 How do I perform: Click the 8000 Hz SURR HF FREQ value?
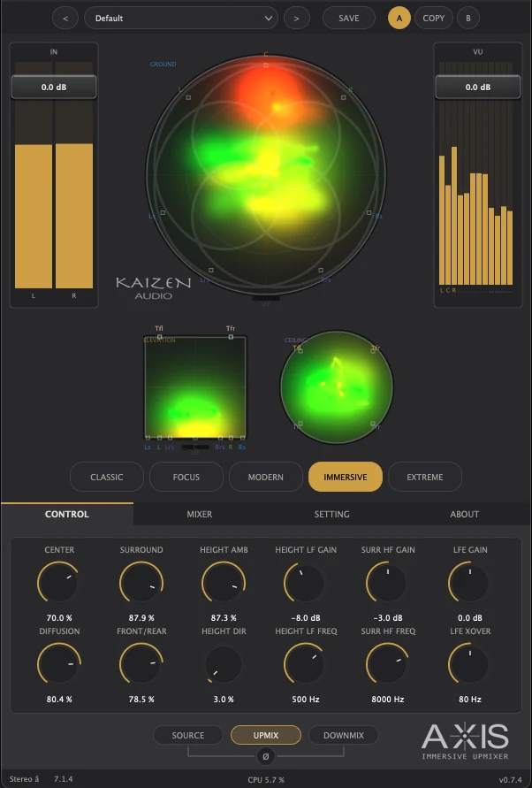coord(388,699)
